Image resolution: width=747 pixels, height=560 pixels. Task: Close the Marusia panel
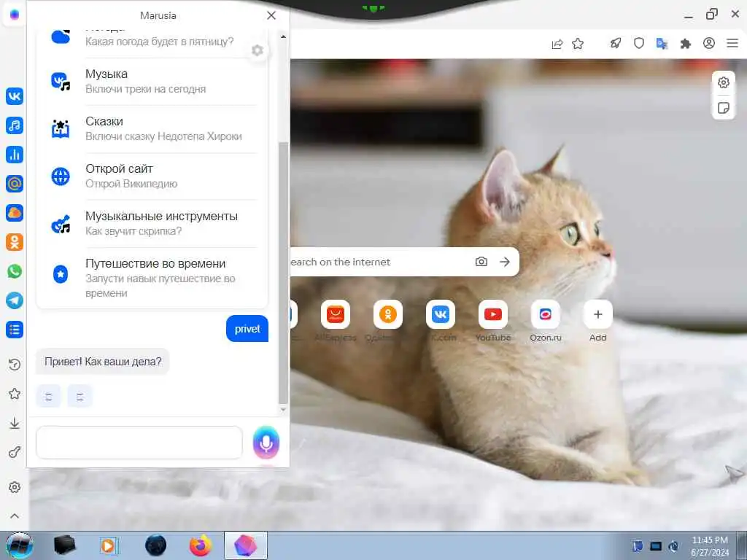pos(271,15)
